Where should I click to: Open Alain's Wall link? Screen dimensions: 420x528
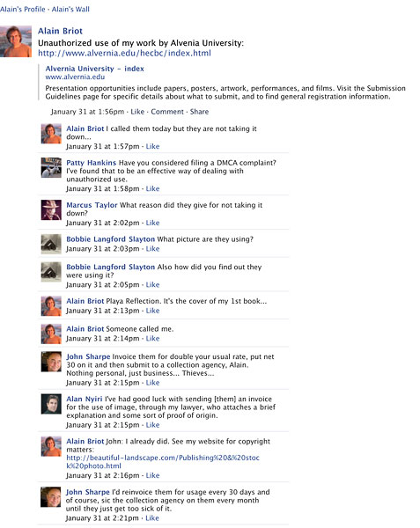coord(70,9)
